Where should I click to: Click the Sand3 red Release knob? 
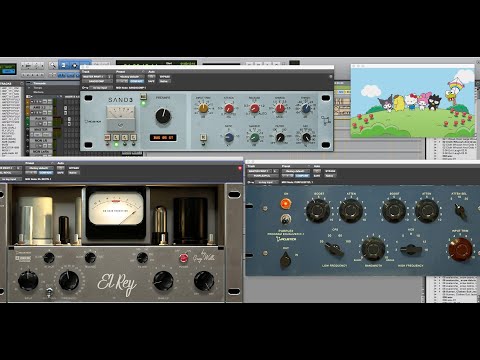coord(254,108)
